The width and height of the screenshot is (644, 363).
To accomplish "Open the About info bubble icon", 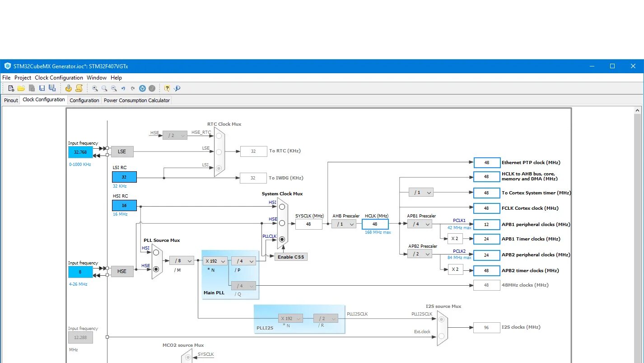I will coord(177,88).
